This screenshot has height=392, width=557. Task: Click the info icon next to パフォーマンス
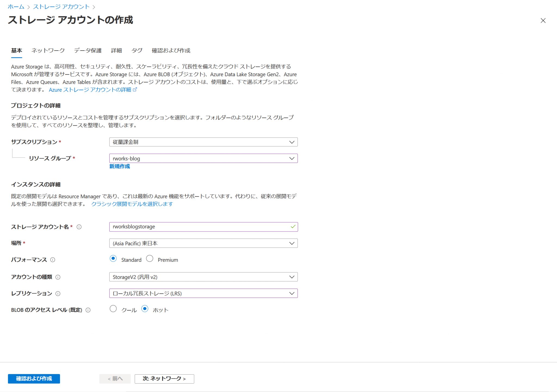click(x=53, y=260)
